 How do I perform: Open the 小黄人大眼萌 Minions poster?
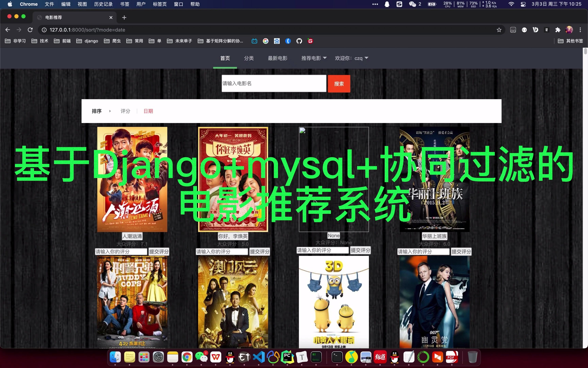point(334,302)
